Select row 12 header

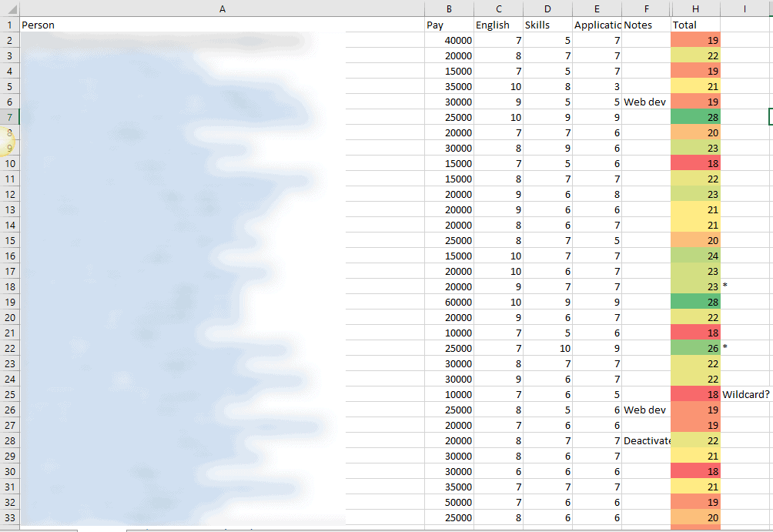click(x=10, y=194)
